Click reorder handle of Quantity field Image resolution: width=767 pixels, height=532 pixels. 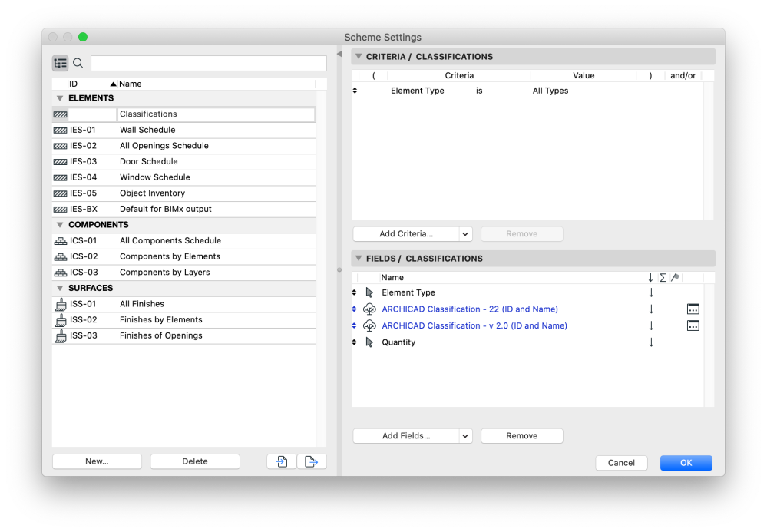pyautogui.click(x=354, y=342)
